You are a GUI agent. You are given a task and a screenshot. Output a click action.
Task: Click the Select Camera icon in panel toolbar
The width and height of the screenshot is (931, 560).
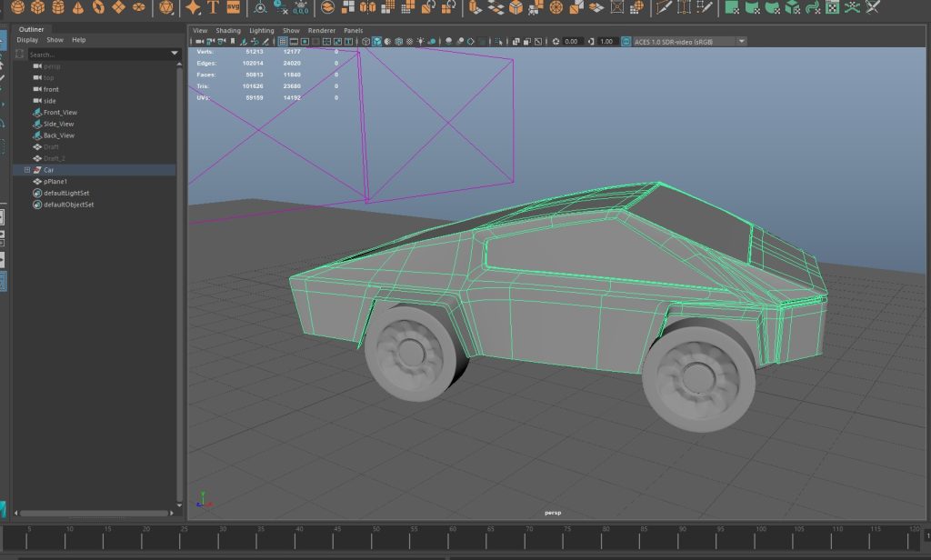(200, 42)
